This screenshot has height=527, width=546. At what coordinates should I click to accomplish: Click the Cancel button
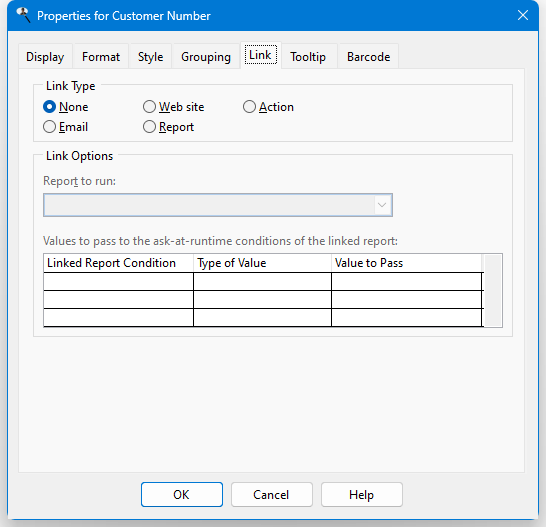(272, 495)
